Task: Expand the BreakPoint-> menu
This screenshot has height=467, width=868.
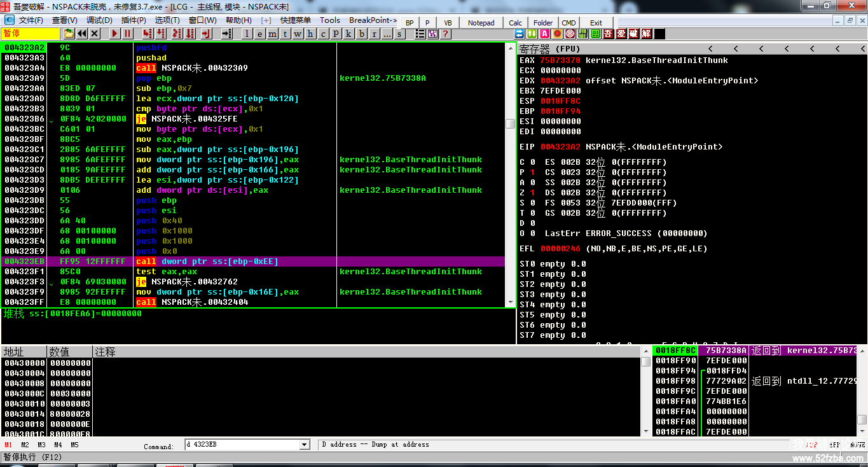Action: tap(373, 20)
